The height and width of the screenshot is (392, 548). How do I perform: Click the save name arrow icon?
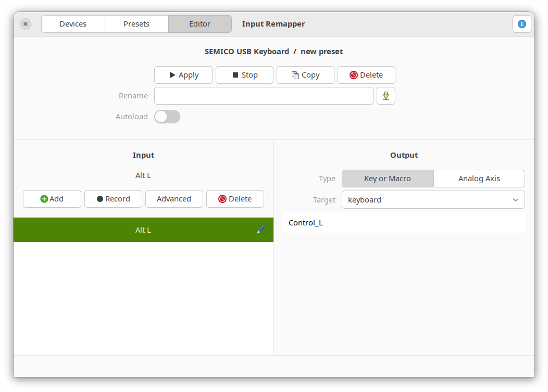click(386, 96)
